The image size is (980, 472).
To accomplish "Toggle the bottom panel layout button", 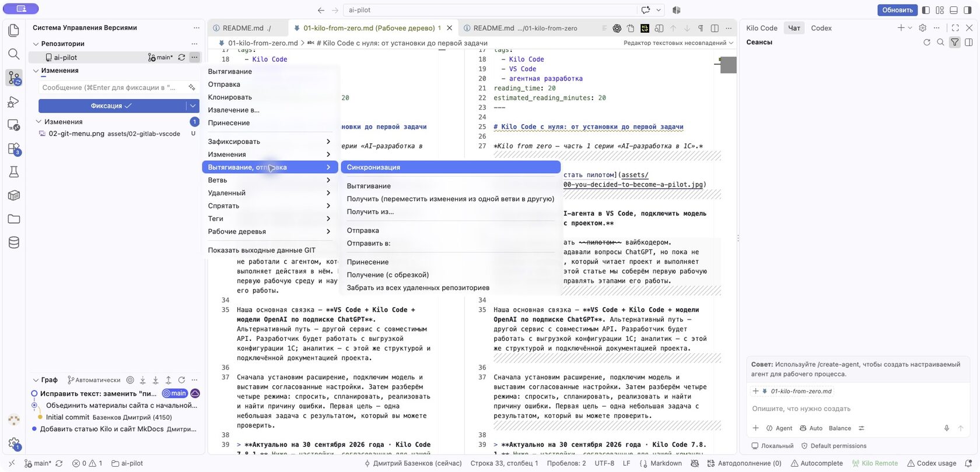I will 954,10.
